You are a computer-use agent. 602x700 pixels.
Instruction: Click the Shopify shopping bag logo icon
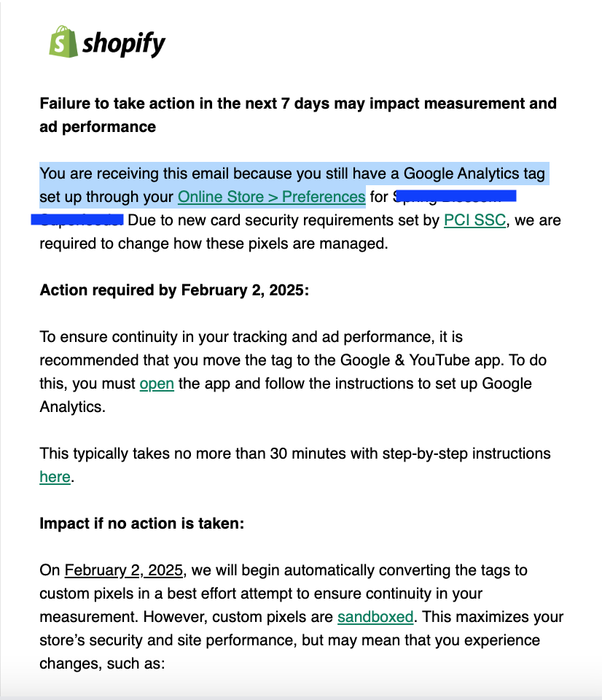(x=63, y=42)
